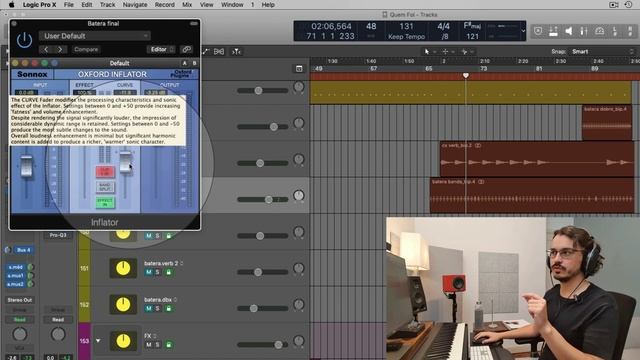Viewport: 640px width, 360px height.
Task: Toggle the Band Split button in Inflator
Action: pos(105,187)
